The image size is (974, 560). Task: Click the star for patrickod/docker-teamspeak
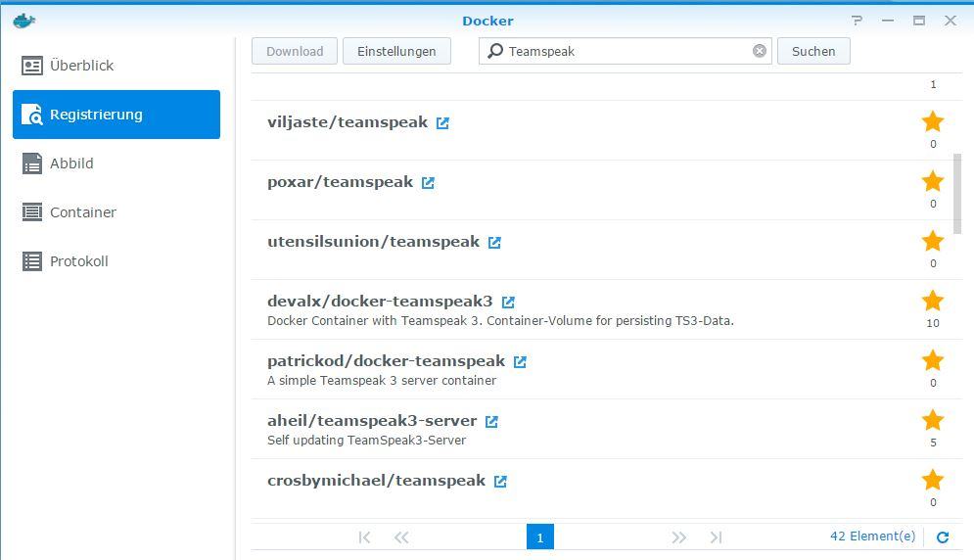point(932,360)
